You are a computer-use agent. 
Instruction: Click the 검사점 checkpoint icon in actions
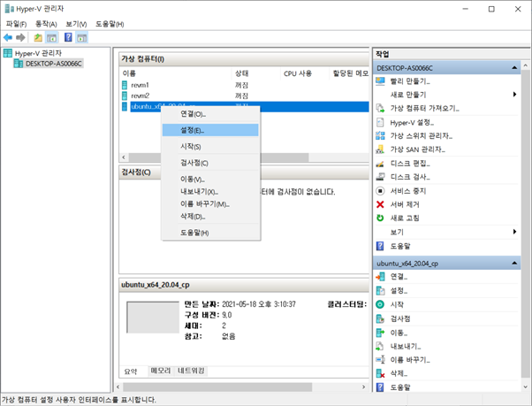pyautogui.click(x=380, y=318)
